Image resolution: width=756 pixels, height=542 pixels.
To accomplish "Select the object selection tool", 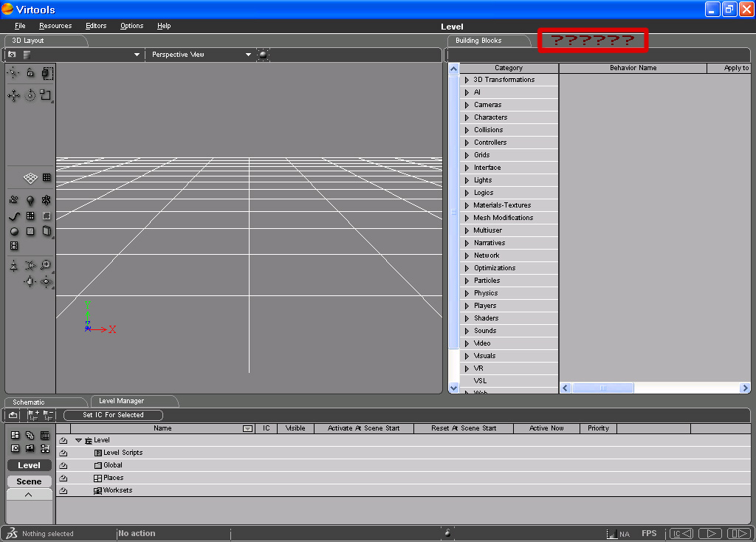I will coord(13,73).
